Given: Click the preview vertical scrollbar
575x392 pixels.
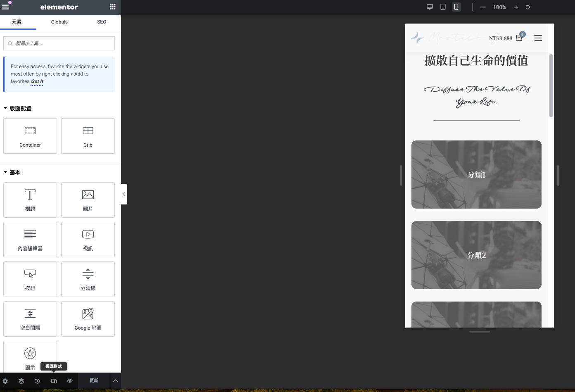Looking at the screenshot, I should pos(551,85).
